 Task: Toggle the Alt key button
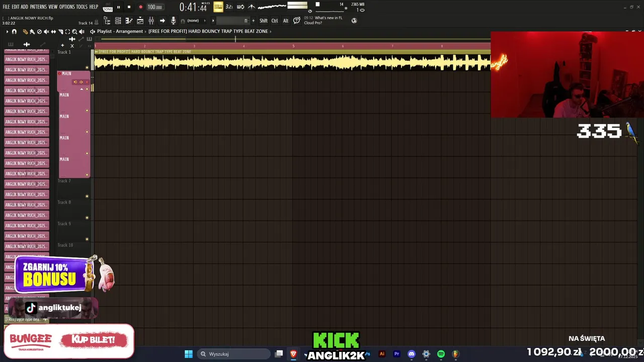point(286,21)
